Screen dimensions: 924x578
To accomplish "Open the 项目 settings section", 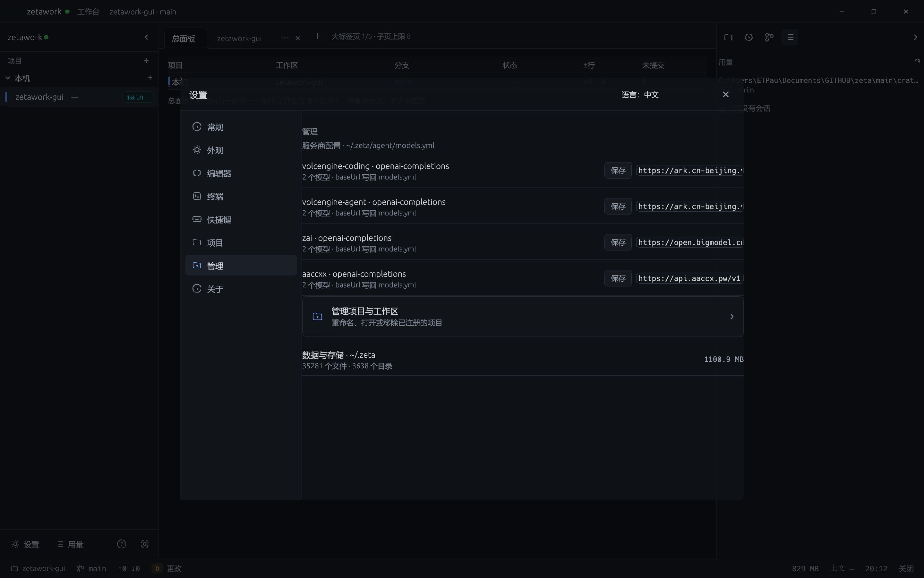I will [241, 243].
